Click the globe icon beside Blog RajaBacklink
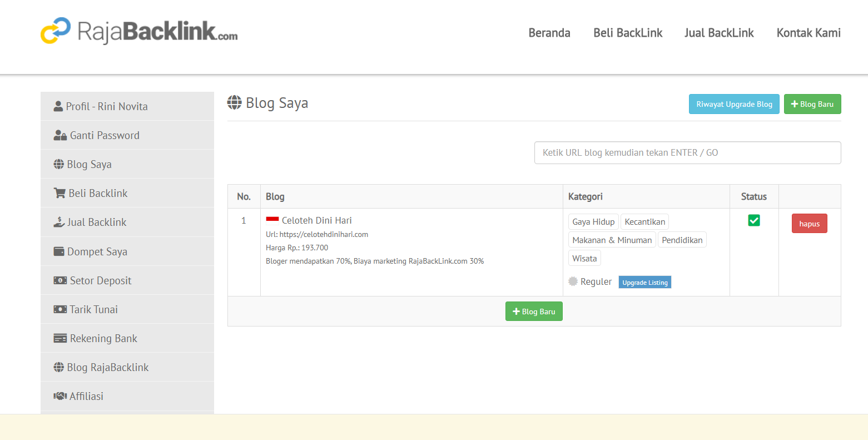The width and height of the screenshot is (868, 440). point(59,367)
